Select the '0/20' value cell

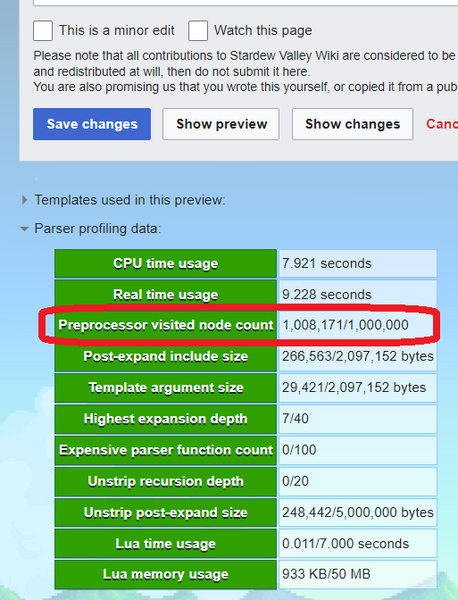pyautogui.click(x=357, y=481)
